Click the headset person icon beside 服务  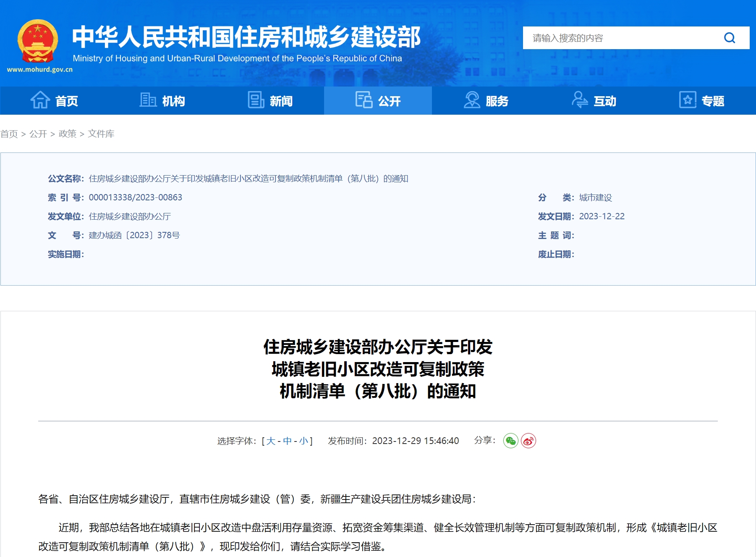pyautogui.click(x=472, y=100)
